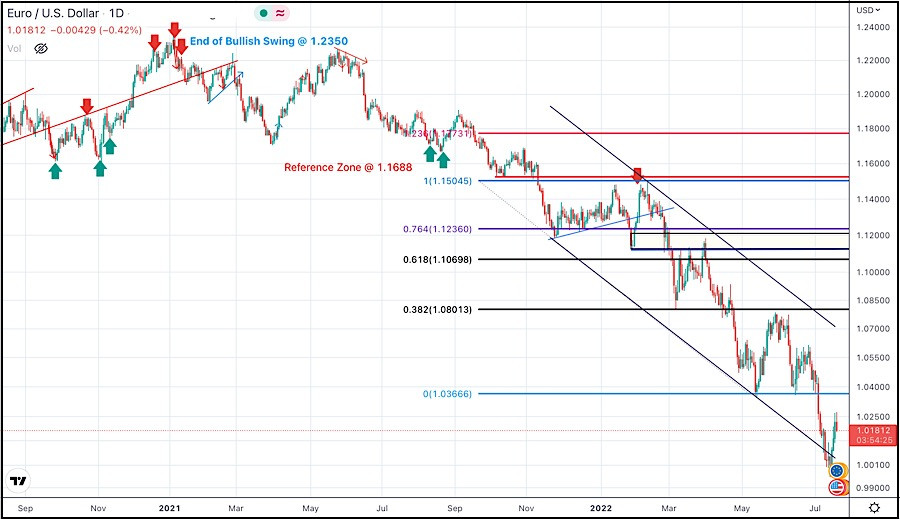Open the USD currency dropdown
This screenshot has height=519, width=900.
(x=868, y=10)
